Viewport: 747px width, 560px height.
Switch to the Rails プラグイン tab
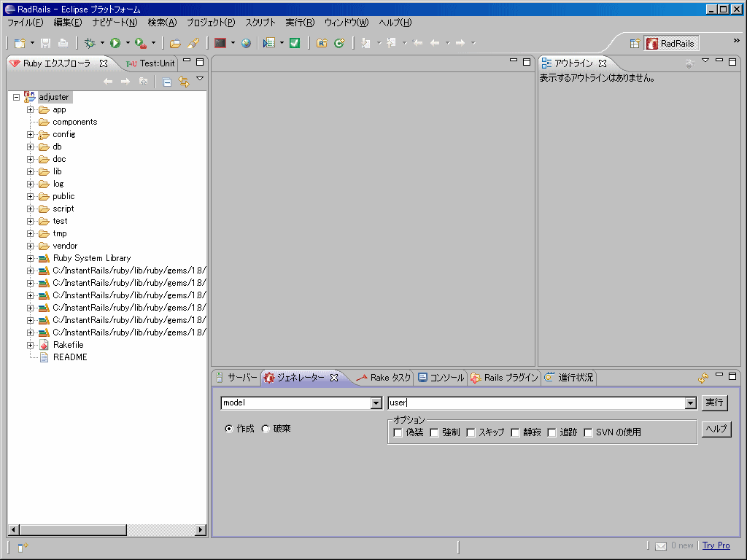tap(504, 378)
